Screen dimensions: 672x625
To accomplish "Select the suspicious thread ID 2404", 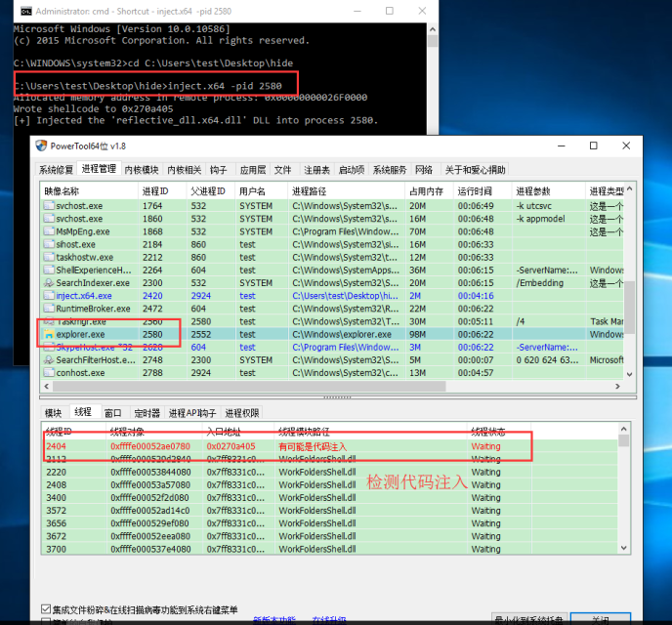I will click(56, 446).
